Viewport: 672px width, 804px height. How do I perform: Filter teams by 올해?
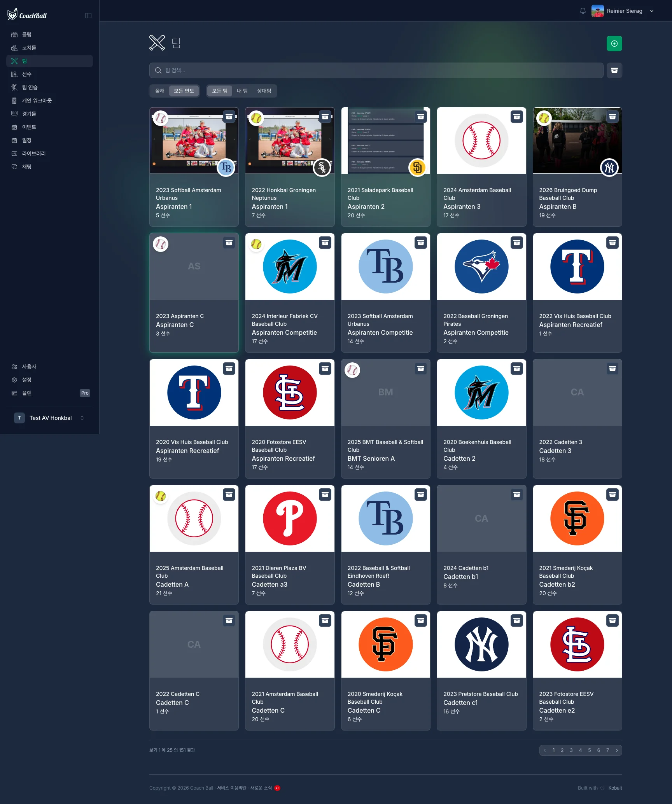(160, 91)
